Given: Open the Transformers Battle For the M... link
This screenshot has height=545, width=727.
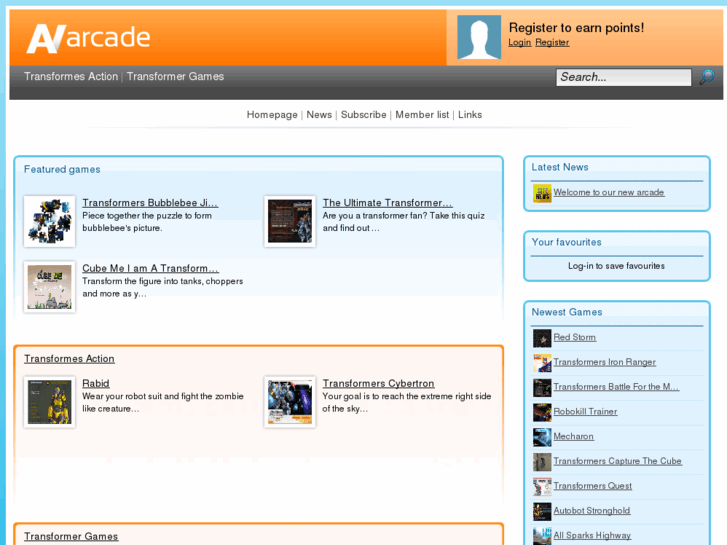Looking at the screenshot, I should click(616, 386).
